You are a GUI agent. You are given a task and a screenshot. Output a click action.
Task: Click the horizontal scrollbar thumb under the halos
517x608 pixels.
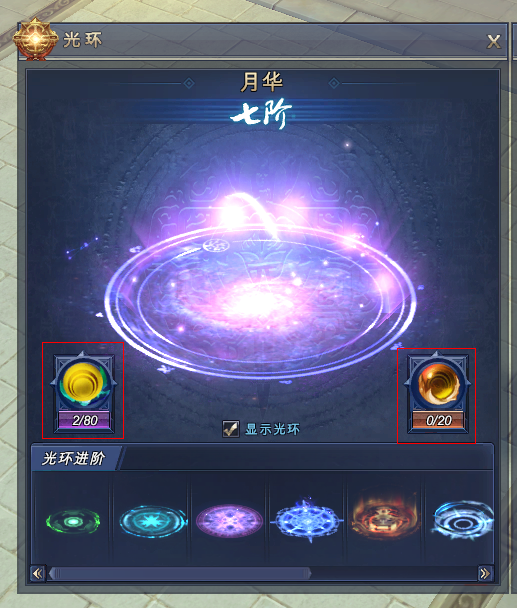coord(180,573)
